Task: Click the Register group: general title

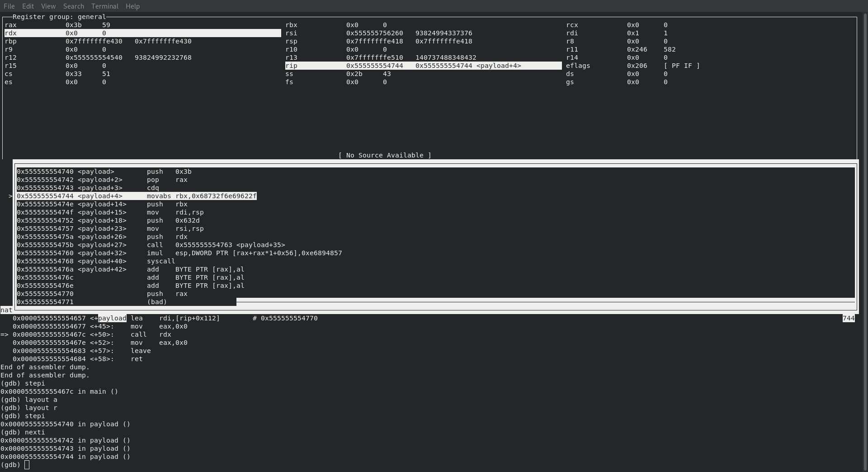Action: pos(59,17)
